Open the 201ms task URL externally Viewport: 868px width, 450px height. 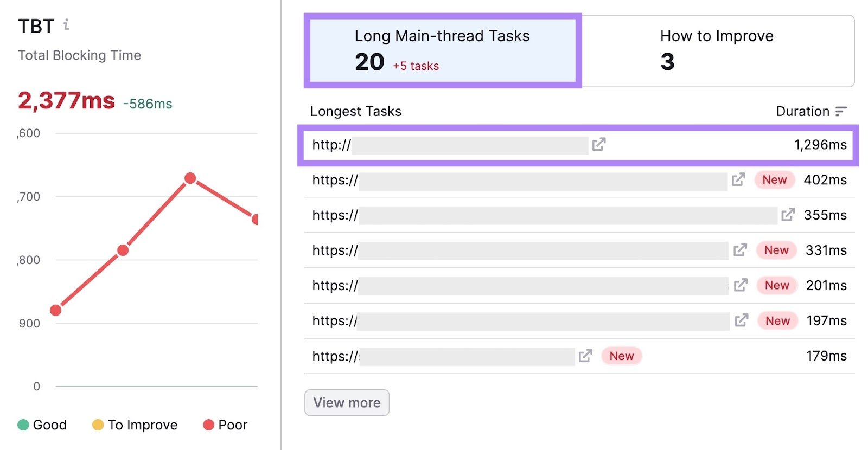[742, 285]
